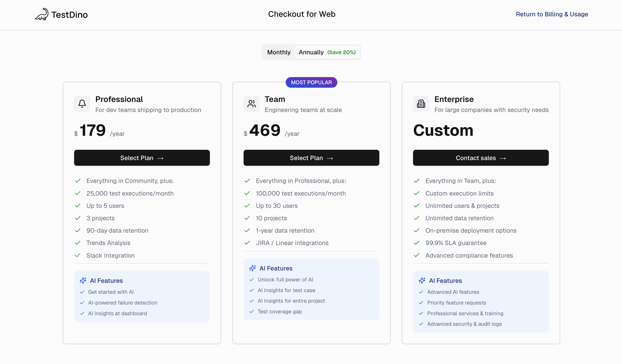Click the Team plan users icon
The height and width of the screenshot is (364, 622).
point(251,104)
